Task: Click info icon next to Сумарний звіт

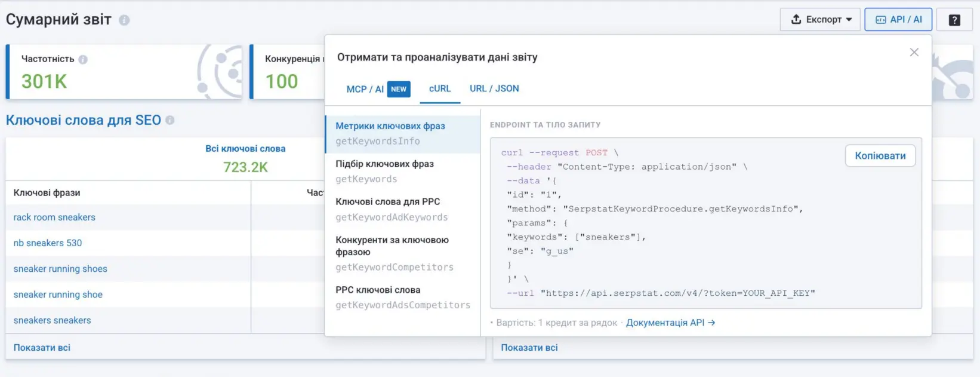Action: [124, 20]
